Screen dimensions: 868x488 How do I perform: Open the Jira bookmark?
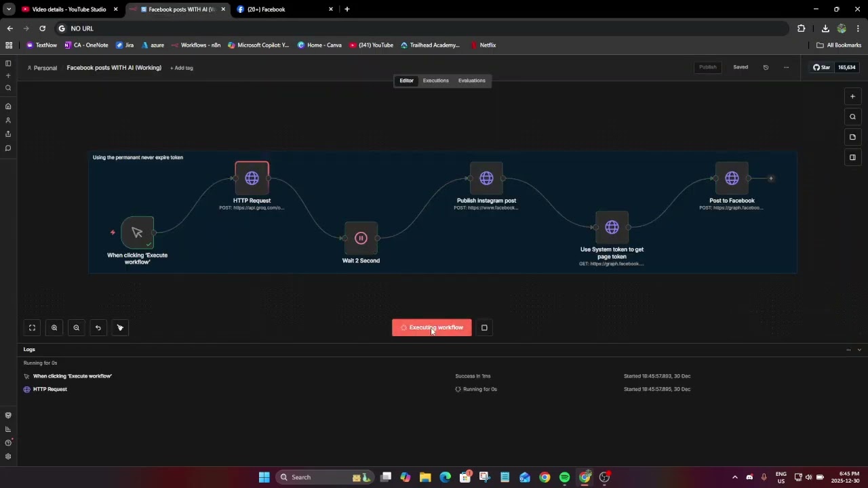(x=125, y=45)
